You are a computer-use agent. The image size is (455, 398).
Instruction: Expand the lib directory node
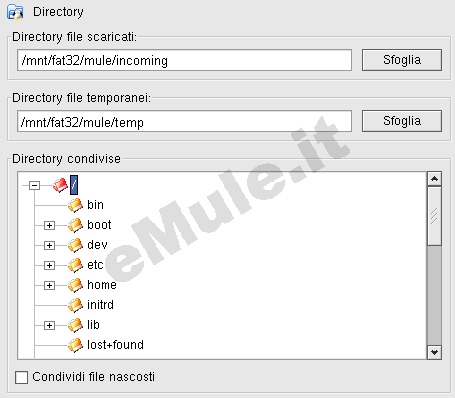point(49,325)
